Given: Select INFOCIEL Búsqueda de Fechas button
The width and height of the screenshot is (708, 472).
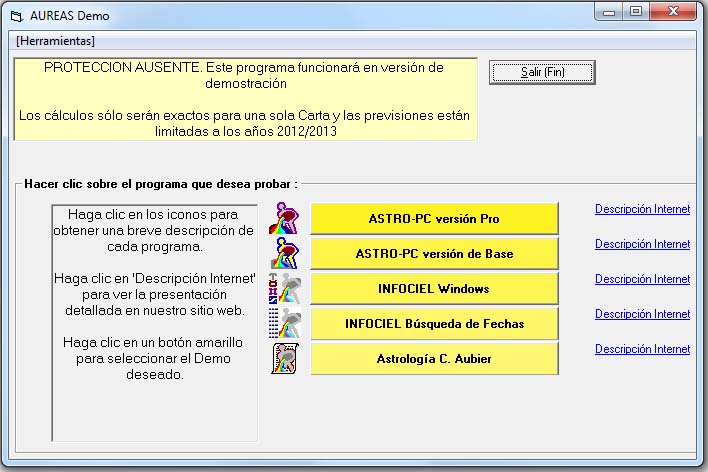Looking at the screenshot, I should (x=434, y=323).
